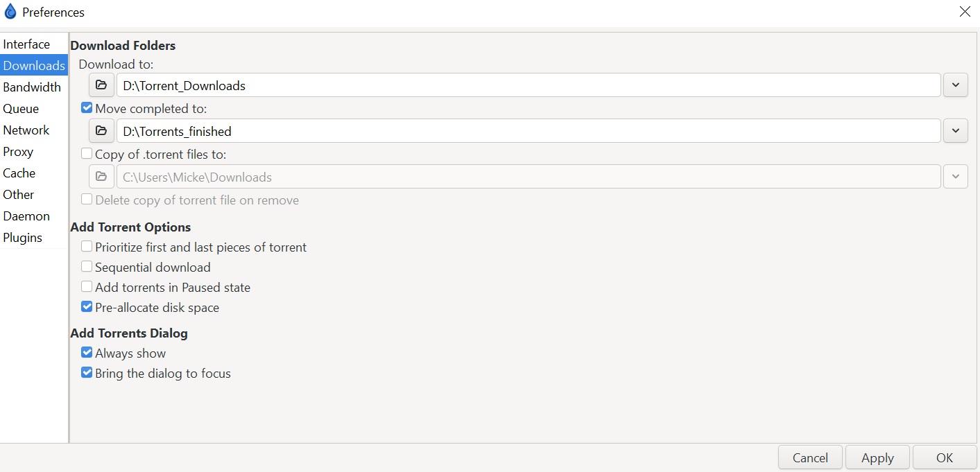
Task: Disable Pre-allocate disk space
Action: (87, 307)
